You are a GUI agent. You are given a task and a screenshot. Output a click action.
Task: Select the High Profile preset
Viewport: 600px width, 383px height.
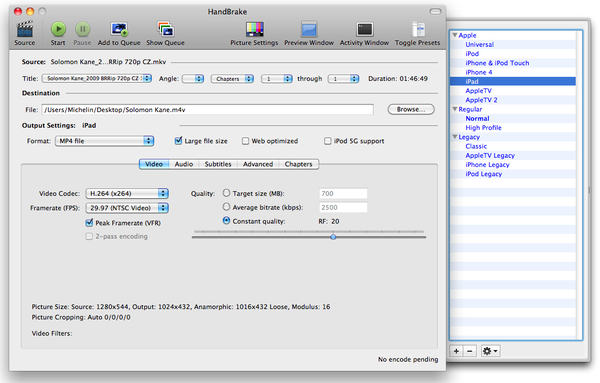point(483,128)
